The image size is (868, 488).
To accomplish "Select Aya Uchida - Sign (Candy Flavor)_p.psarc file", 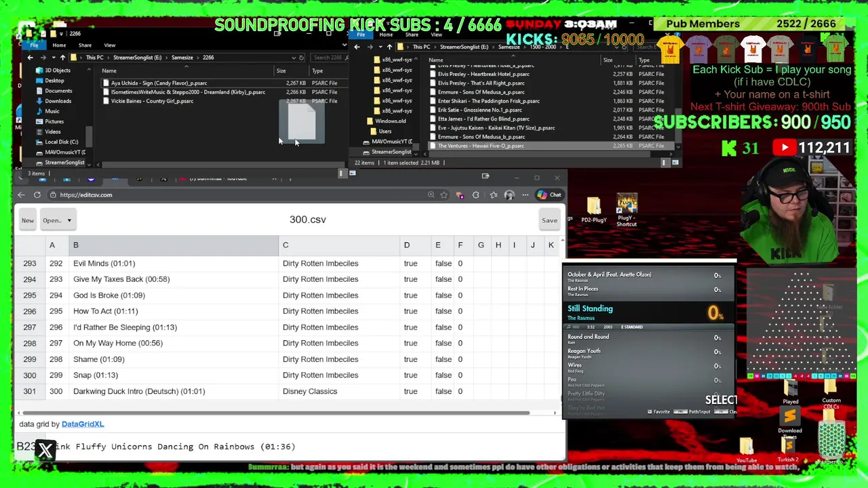I will coord(159,83).
